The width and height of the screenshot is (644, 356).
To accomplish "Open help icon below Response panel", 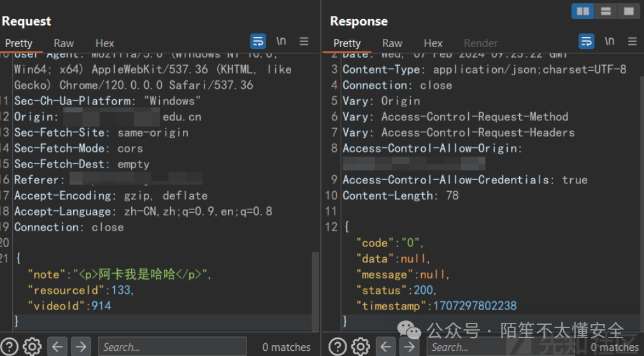I will [x=338, y=347].
